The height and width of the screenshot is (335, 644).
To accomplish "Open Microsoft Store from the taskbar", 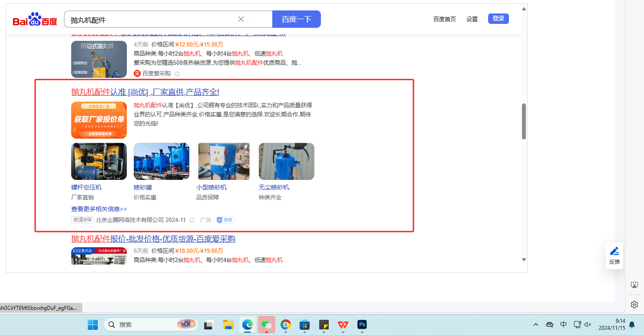I will click(305, 325).
